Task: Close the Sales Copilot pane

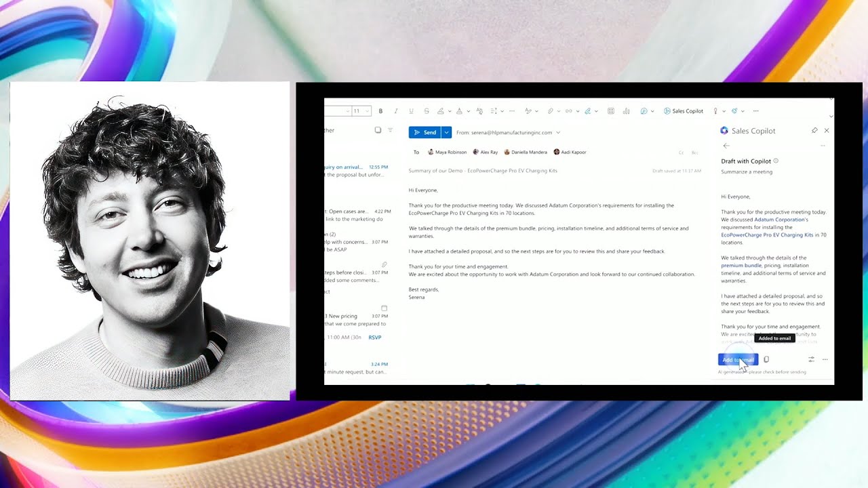Action: [827, 130]
